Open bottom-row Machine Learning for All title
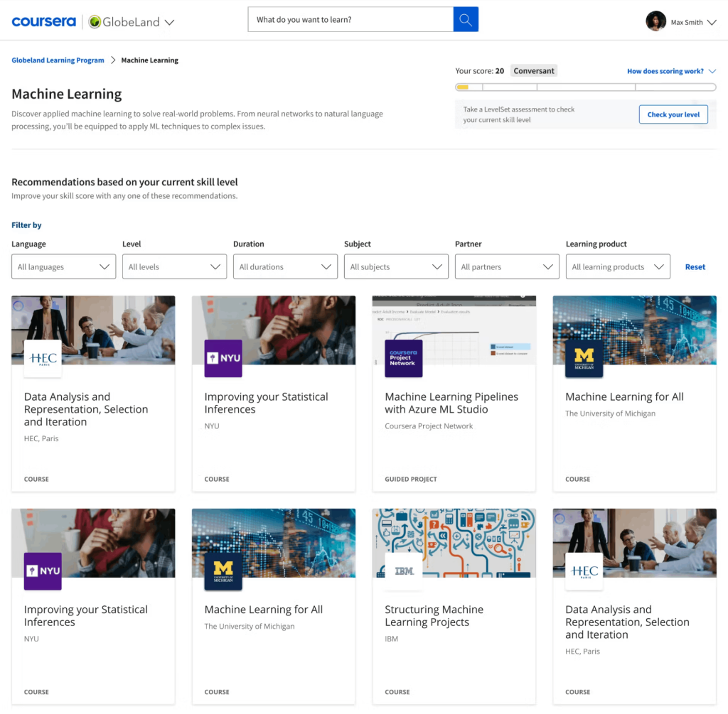 (263, 610)
